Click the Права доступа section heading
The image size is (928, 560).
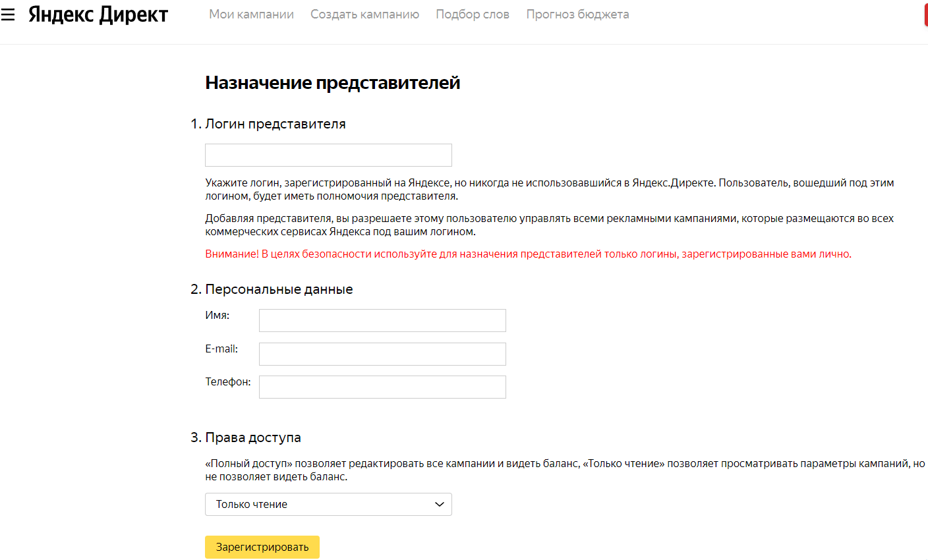click(252, 437)
